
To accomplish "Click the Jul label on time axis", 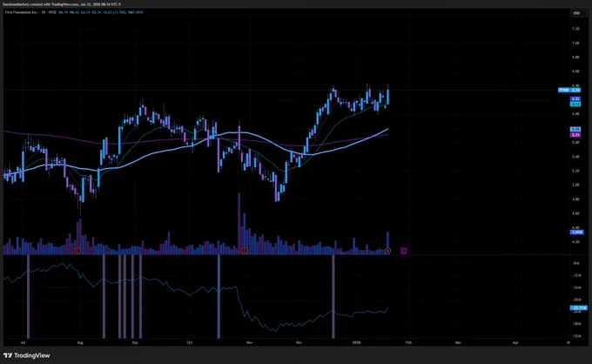I will coord(23,343).
